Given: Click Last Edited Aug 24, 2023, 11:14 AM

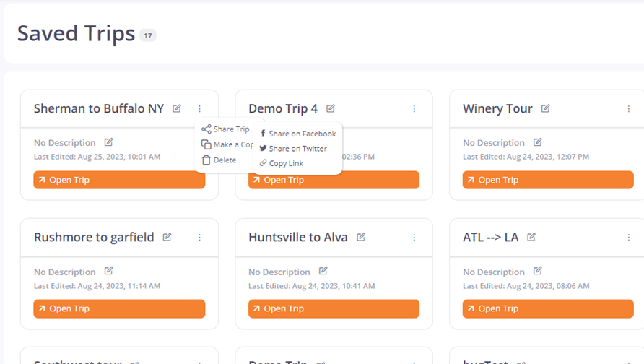Looking at the screenshot, I should 97,286.
